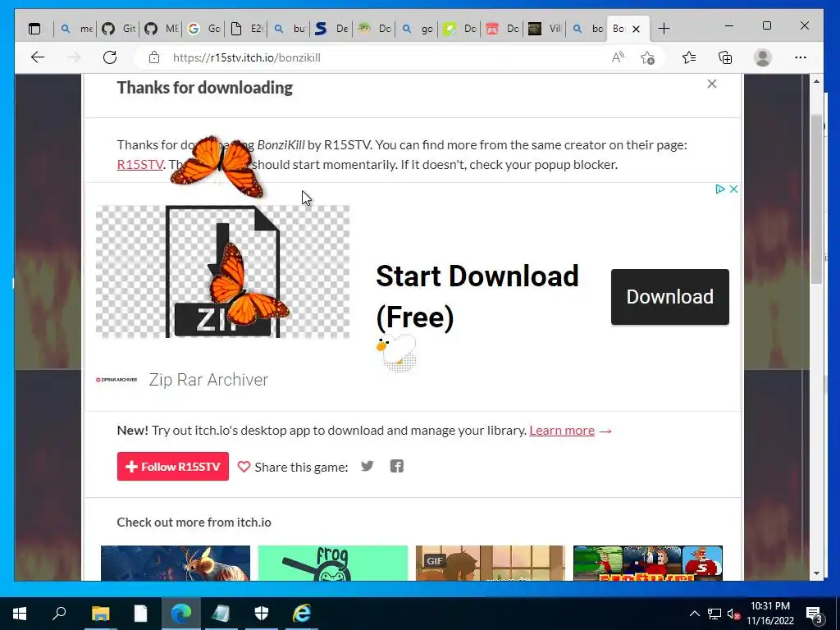
Task: Click the network status tray icon
Action: (x=714, y=614)
